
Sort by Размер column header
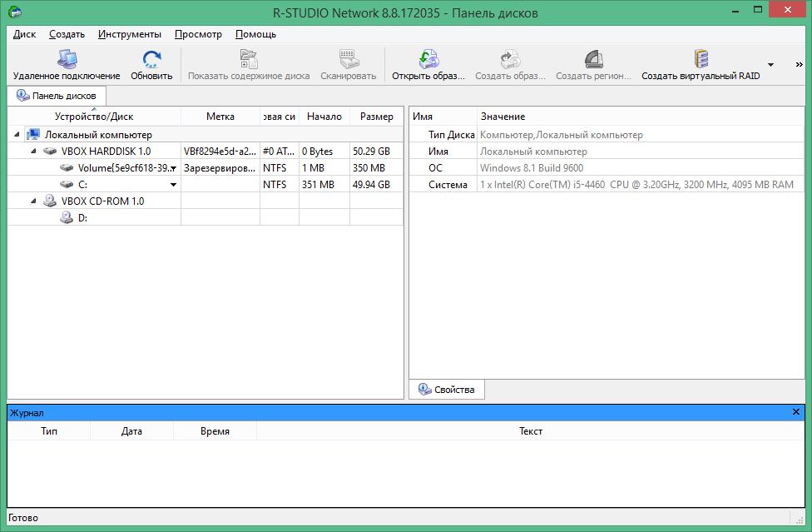click(x=377, y=117)
